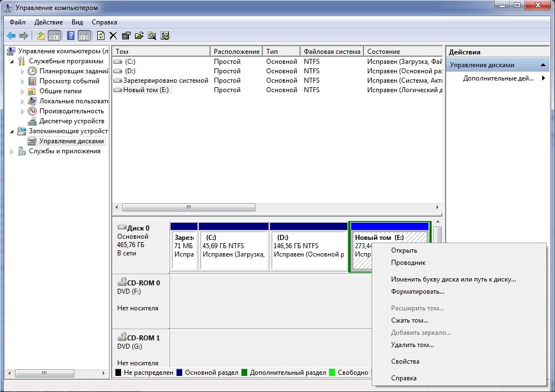The height and width of the screenshot is (392, 555).
Task: Click the gray Forward arrow in toolbar
Action: coord(24,36)
